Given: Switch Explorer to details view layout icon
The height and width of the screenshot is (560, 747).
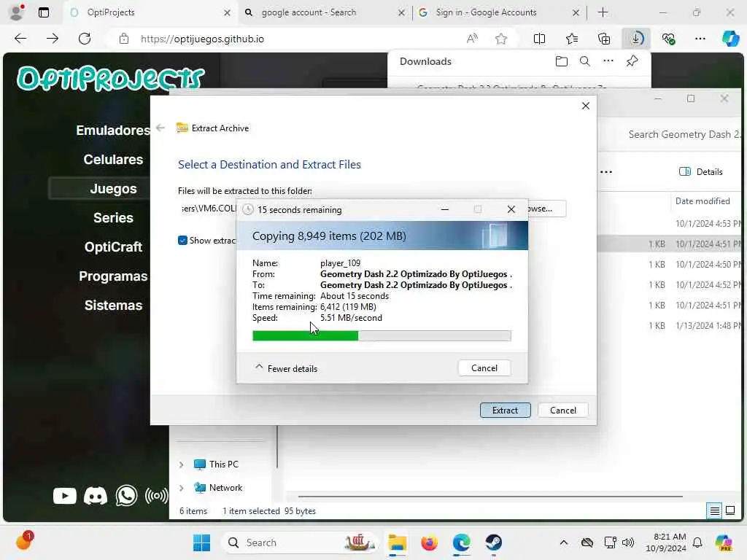Looking at the screenshot, I should click(x=715, y=511).
